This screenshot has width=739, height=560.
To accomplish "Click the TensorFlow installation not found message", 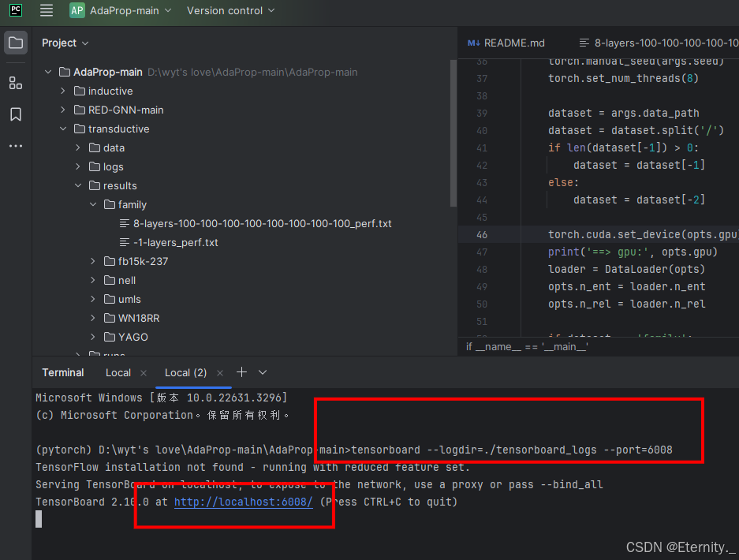I will (x=252, y=467).
